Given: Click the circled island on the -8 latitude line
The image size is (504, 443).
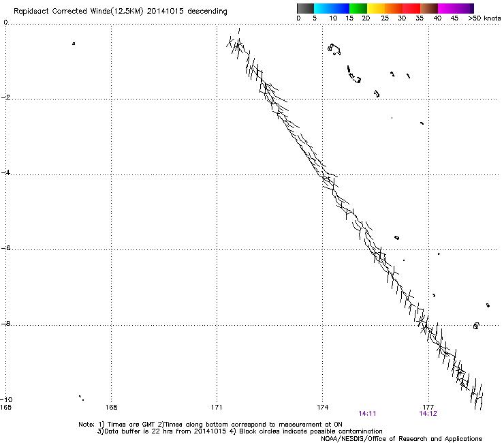Looking at the screenshot, I should point(476,326).
